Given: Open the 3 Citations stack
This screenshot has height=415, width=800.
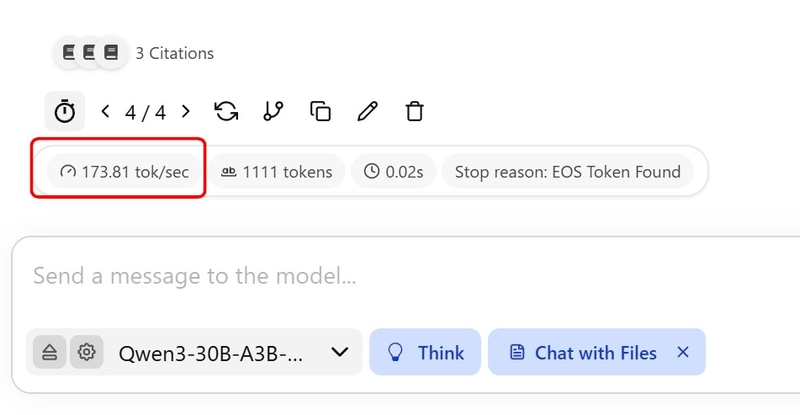Looking at the screenshot, I should [x=134, y=53].
